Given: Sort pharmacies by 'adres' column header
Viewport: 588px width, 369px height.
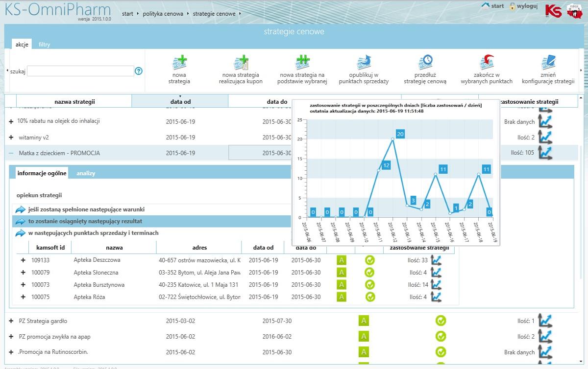Looking at the screenshot, I should pos(199,248).
